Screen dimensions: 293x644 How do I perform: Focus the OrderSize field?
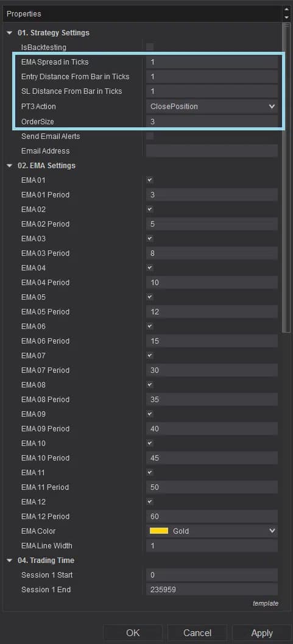212,122
